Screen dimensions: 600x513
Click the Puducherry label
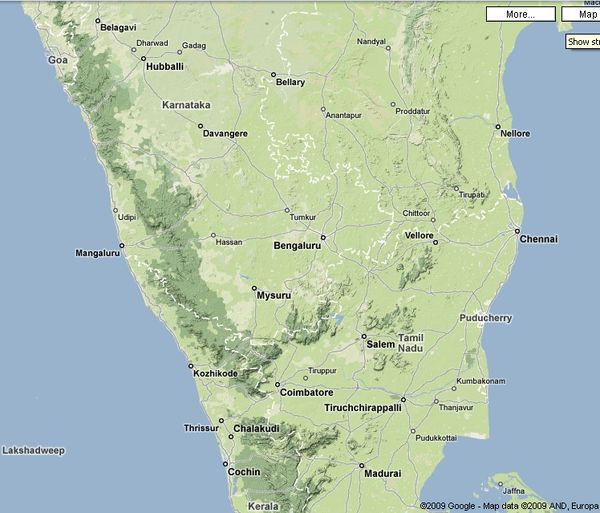coord(484,319)
